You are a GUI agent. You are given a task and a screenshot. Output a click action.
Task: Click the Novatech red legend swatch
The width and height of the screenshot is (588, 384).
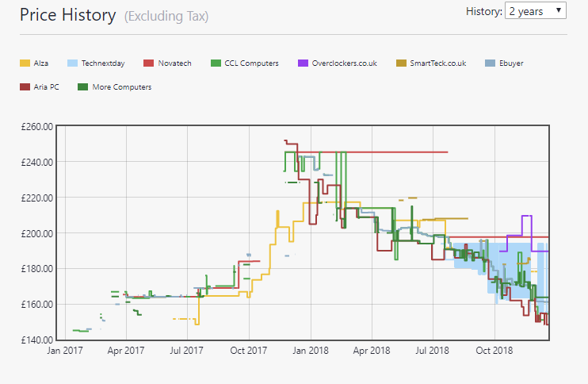pos(147,63)
